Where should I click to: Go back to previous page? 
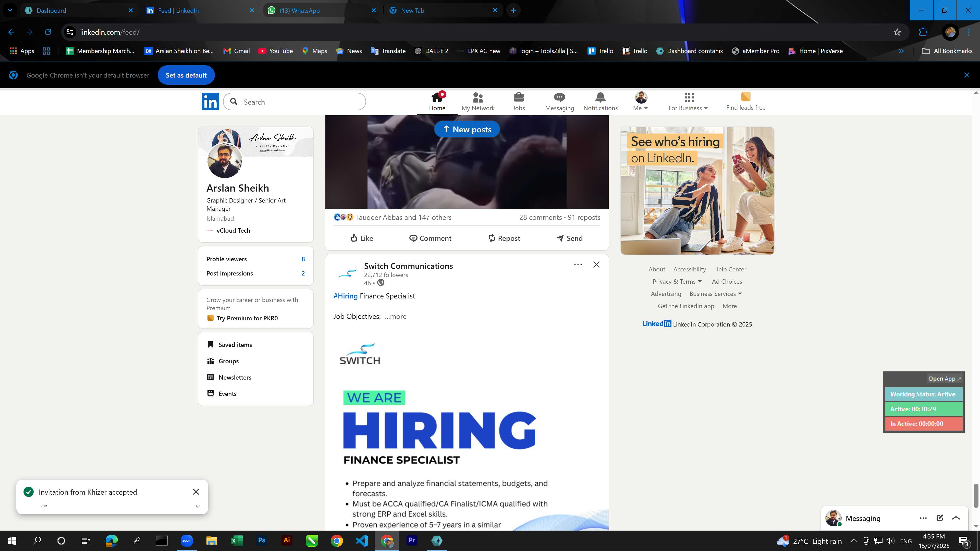(x=11, y=32)
